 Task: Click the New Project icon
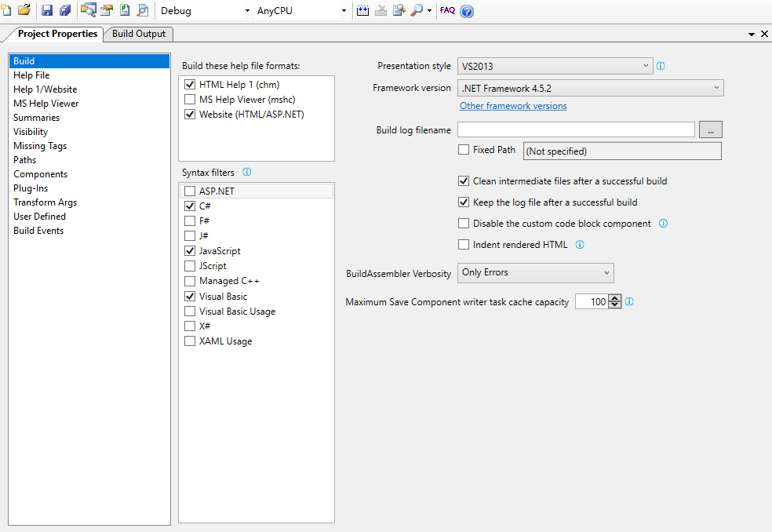tap(5, 10)
